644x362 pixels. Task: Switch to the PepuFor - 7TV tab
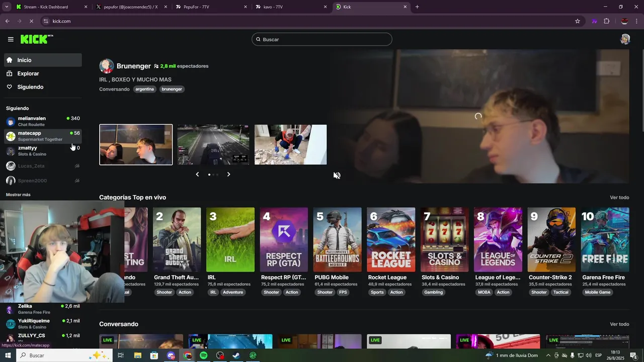[211, 7]
